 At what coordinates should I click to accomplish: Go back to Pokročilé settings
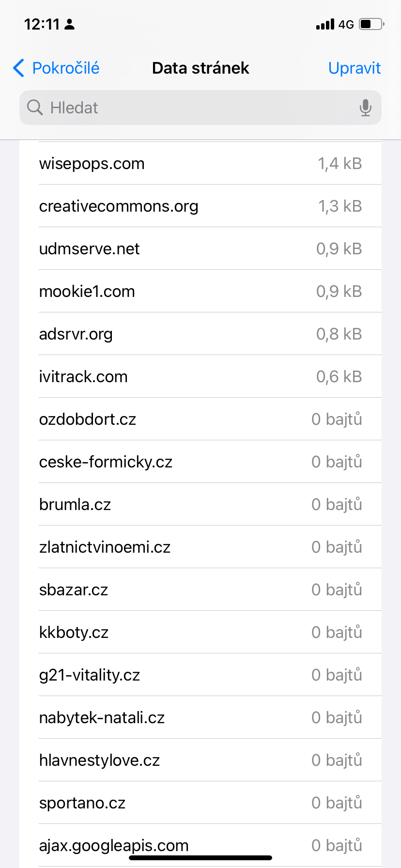click(56, 68)
